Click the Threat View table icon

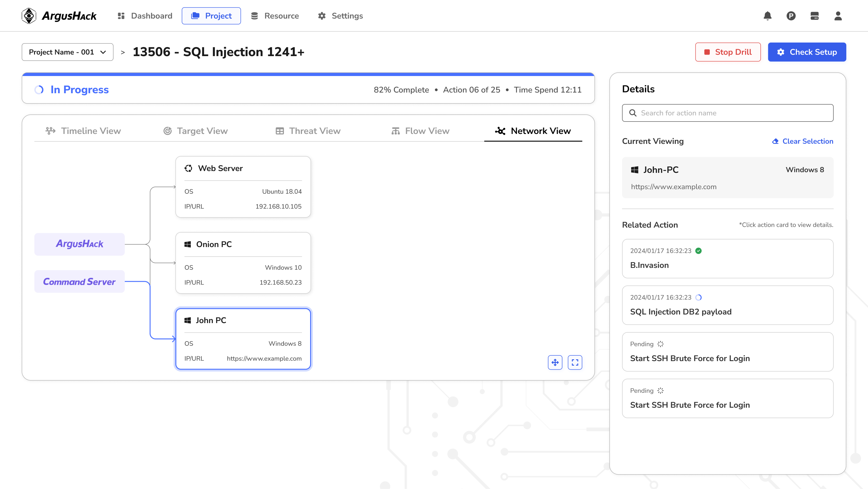(280, 131)
